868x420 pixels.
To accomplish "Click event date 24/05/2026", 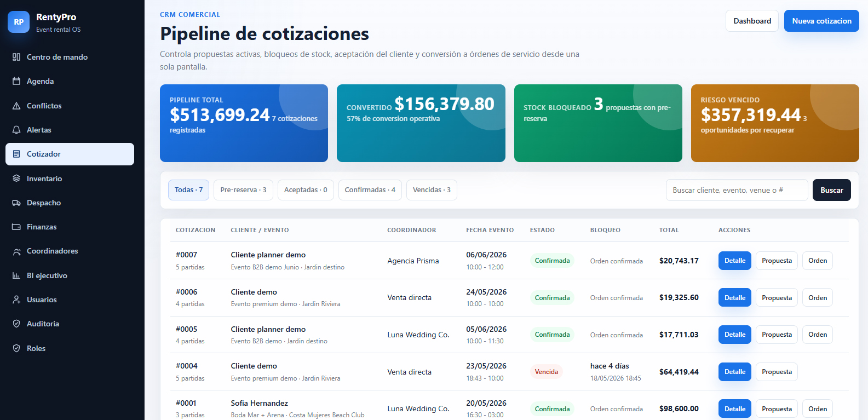I will [486, 292].
